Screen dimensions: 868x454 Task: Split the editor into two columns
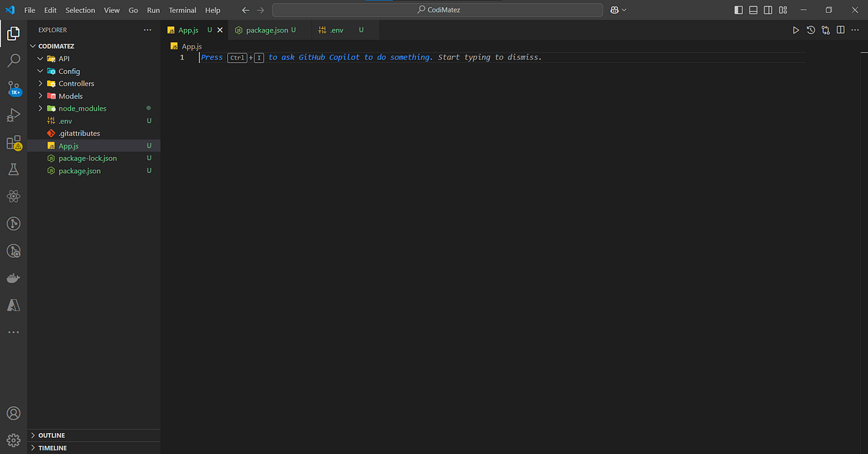[840, 30]
